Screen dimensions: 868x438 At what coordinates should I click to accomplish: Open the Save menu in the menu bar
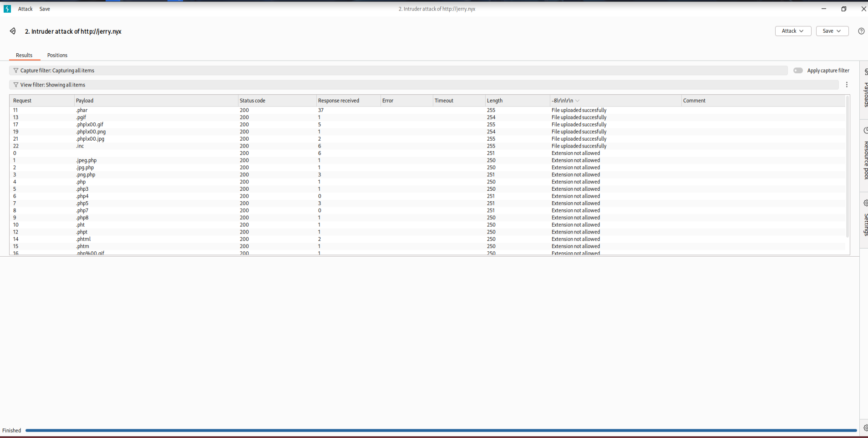pyautogui.click(x=45, y=9)
